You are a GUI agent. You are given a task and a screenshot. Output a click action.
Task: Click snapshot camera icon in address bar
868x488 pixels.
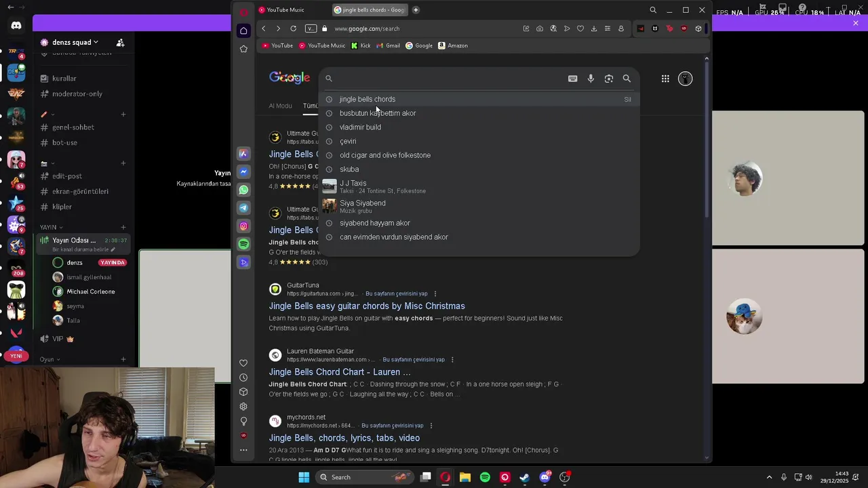click(x=540, y=28)
